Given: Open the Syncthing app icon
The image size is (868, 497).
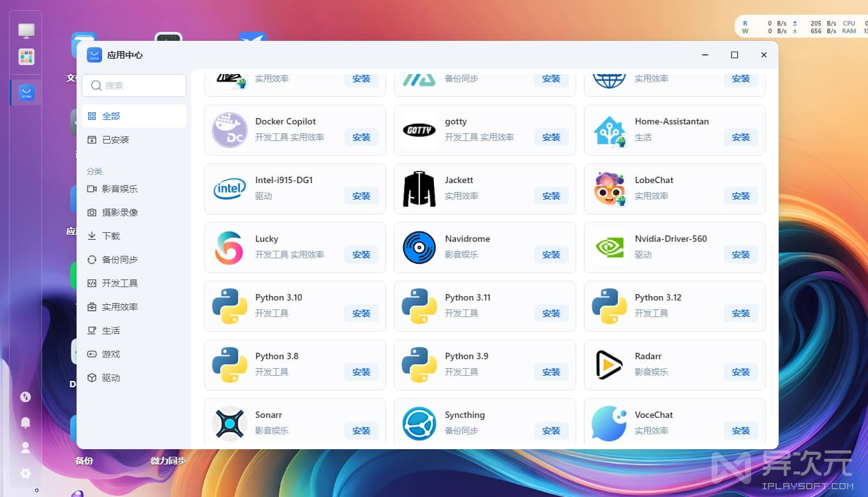Looking at the screenshot, I should [419, 424].
